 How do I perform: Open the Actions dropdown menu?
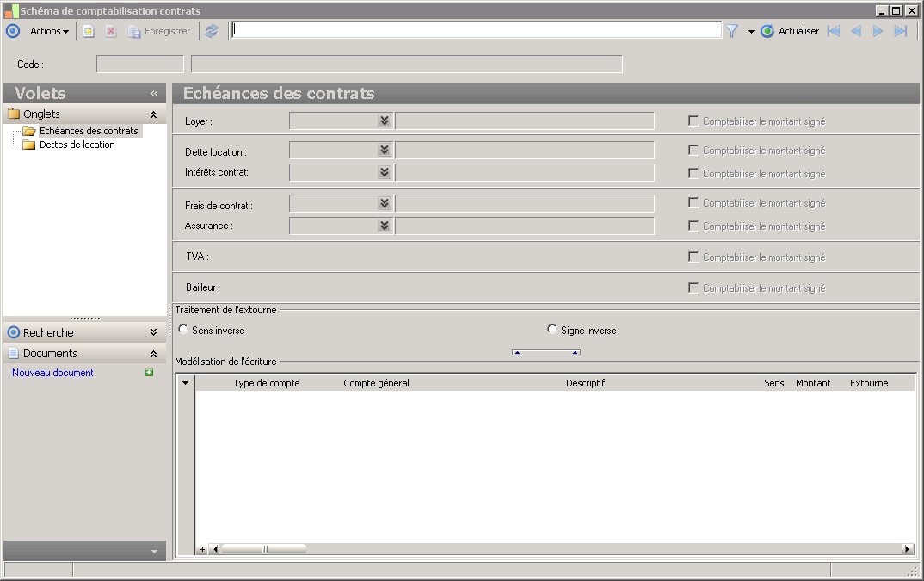point(50,31)
